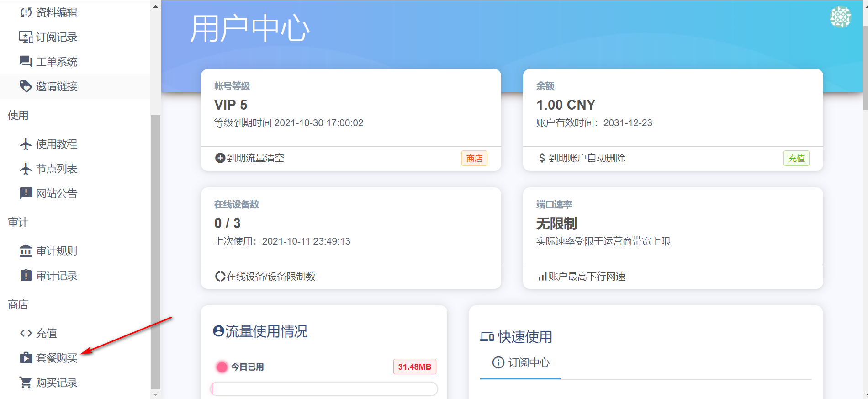Click the user avatar icon in header

[840, 17]
